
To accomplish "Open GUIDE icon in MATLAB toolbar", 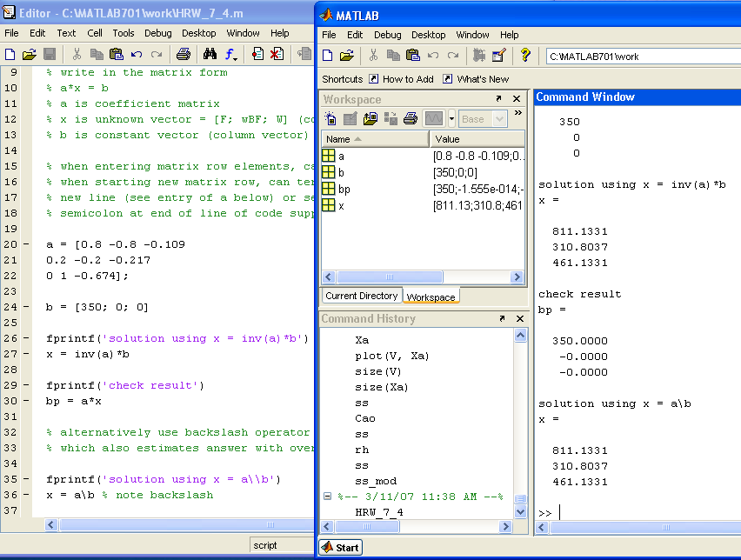I will tap(499, 56).
